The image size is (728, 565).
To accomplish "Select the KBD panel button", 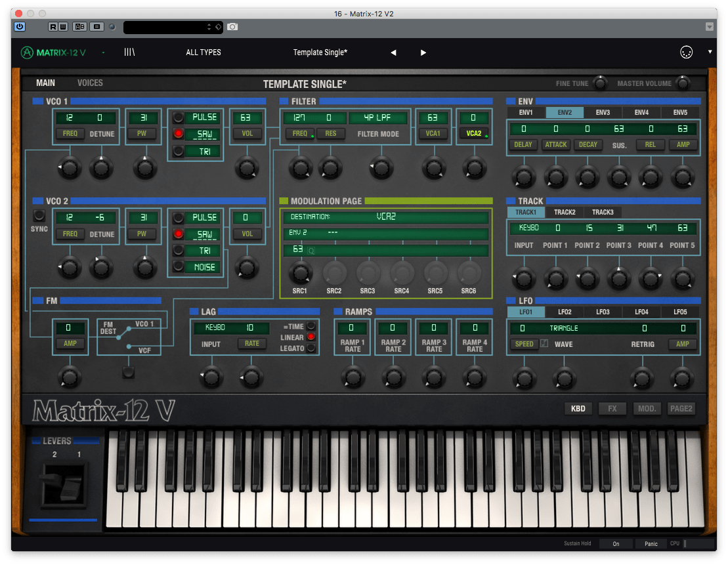I will [578, 409].
